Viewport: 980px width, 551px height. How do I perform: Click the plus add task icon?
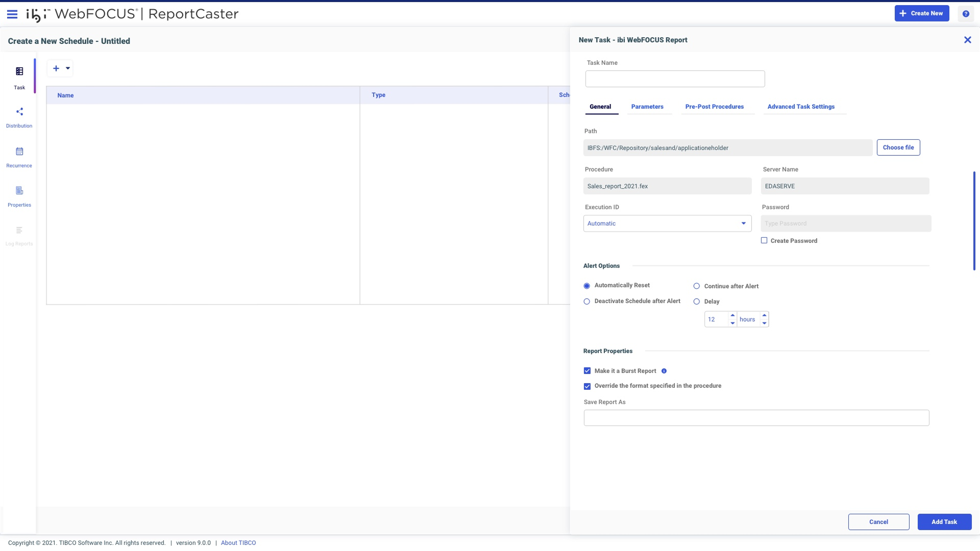pyautogui.click(x=56, y=68)
